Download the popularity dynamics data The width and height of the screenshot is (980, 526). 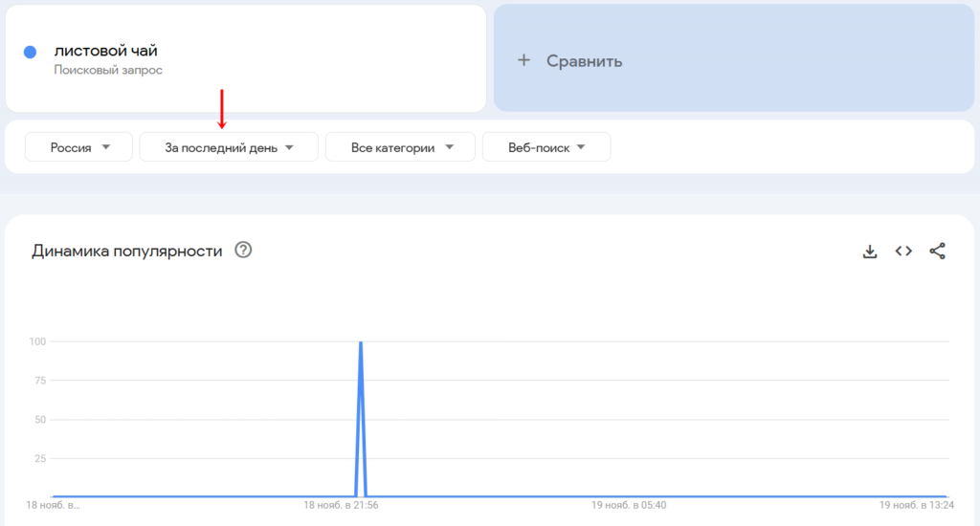pos(869,252)
